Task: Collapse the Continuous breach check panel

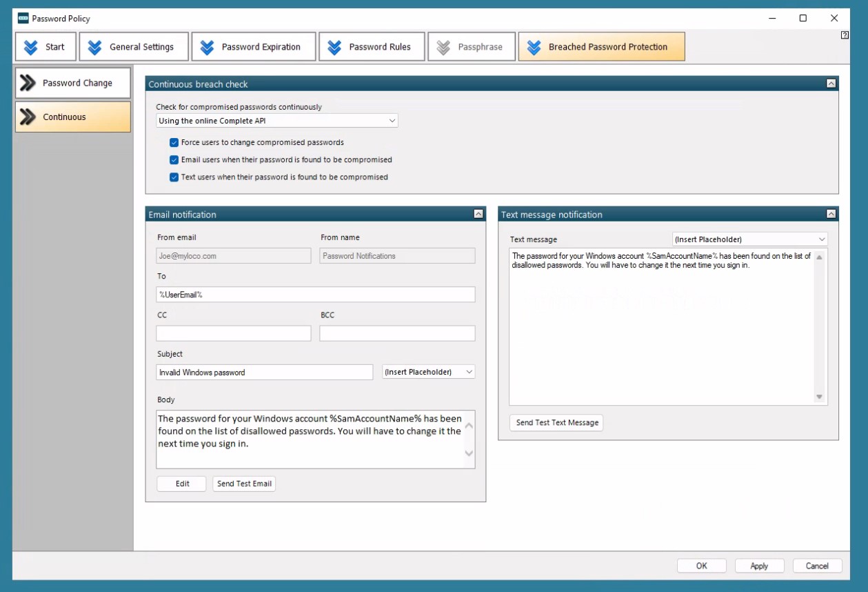Action: click(831, 83)
